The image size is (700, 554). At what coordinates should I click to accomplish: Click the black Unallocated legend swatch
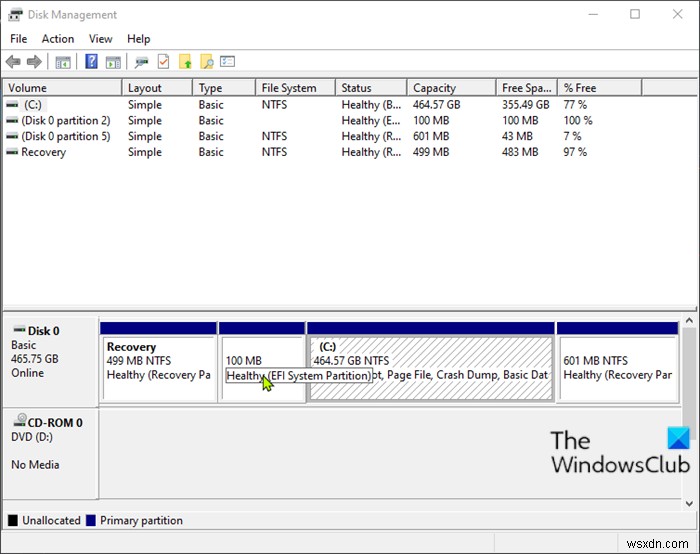(x=13, y=521)
